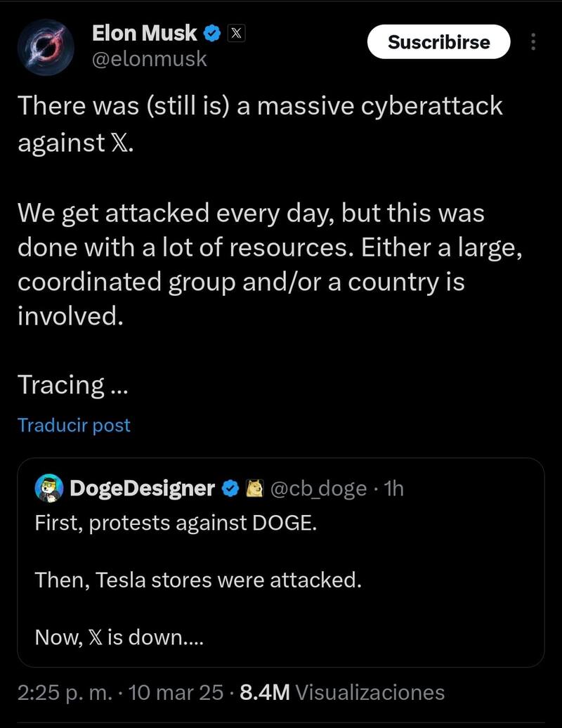Screen dimensions: 562x728
Task: Click the "Traducir post" translate link
Action: 74,425
